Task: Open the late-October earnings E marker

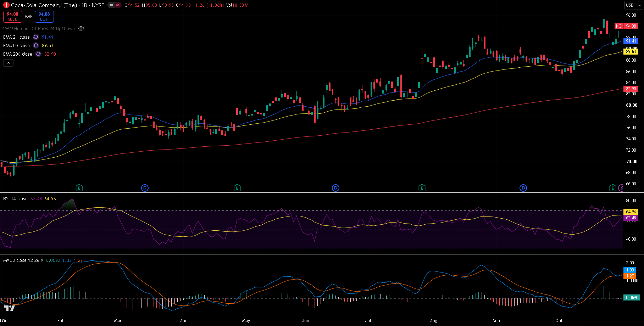Action: point(612,188)
